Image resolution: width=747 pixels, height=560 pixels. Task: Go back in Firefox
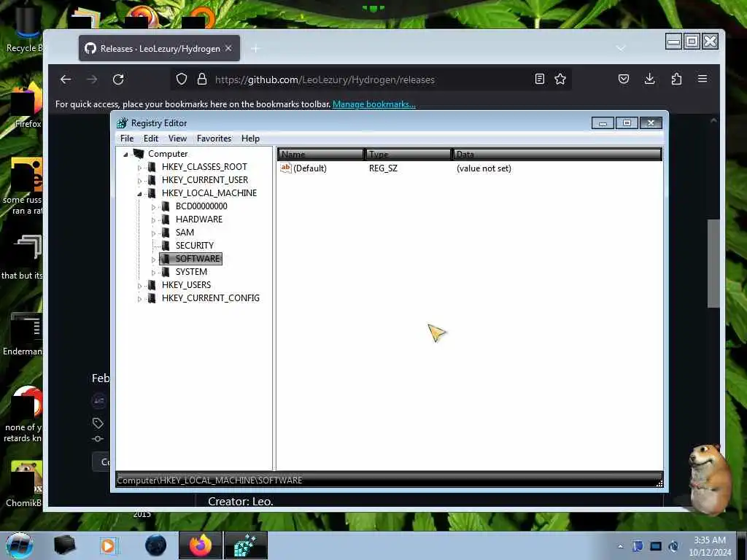(66, 79)
